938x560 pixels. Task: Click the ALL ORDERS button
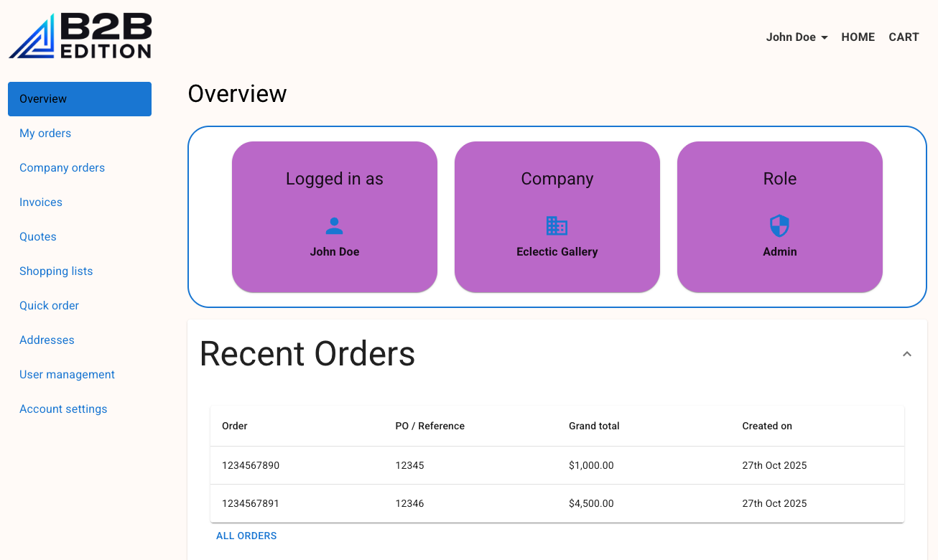pyautogui.click(x=246, y=536)
